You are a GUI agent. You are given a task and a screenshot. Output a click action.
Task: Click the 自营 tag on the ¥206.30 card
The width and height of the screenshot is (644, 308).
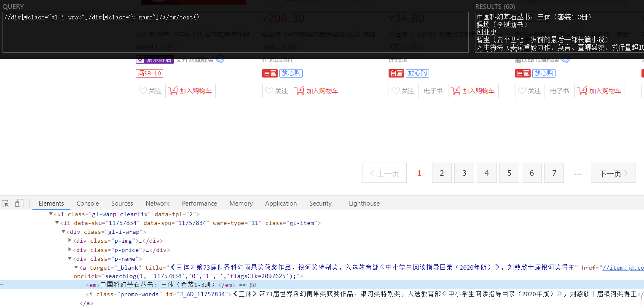click(x=270, y=73)
